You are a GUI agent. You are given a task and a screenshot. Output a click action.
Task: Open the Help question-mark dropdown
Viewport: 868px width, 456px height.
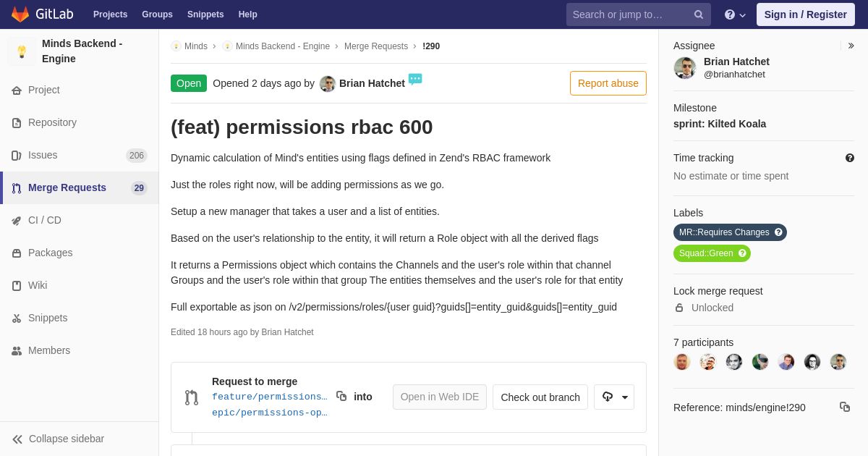click(734, 14)
